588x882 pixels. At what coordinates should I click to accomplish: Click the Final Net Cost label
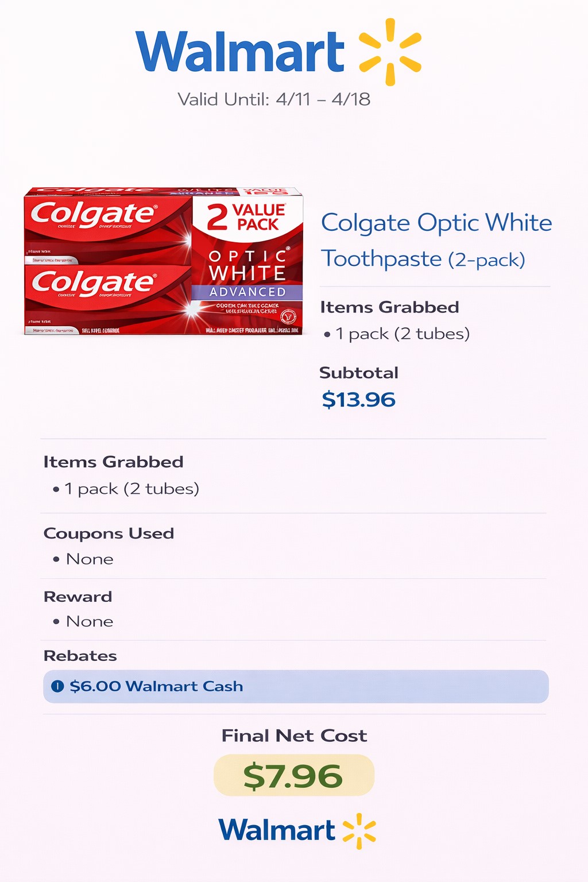click(294, 736)
